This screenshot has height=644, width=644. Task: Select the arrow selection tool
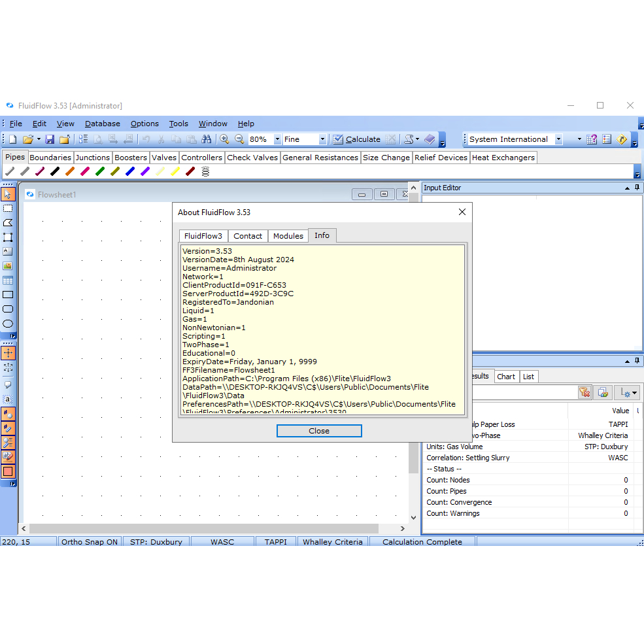click(9, 194)
